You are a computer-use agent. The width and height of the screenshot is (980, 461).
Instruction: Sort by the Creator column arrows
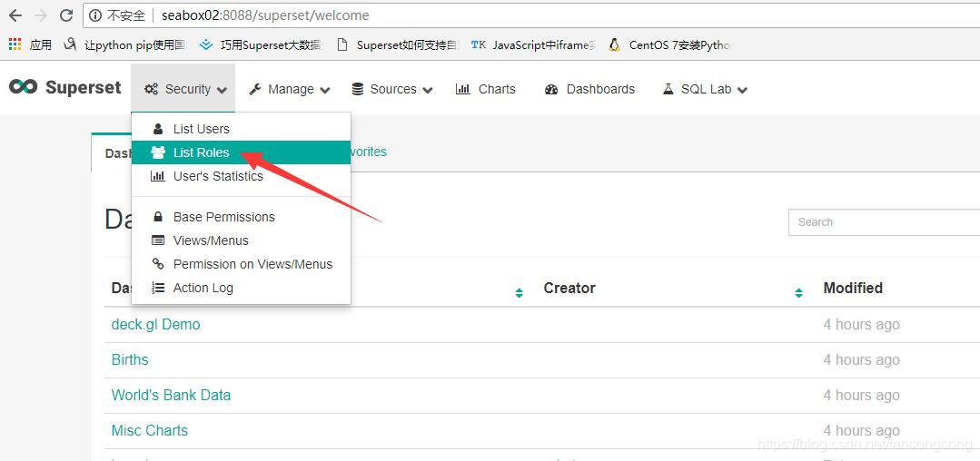[798, 292]
